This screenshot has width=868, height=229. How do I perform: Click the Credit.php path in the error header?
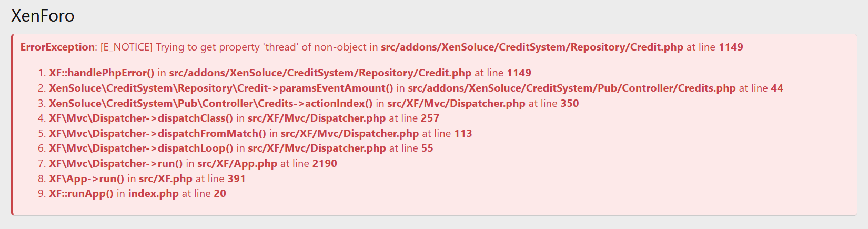[532, 47]
